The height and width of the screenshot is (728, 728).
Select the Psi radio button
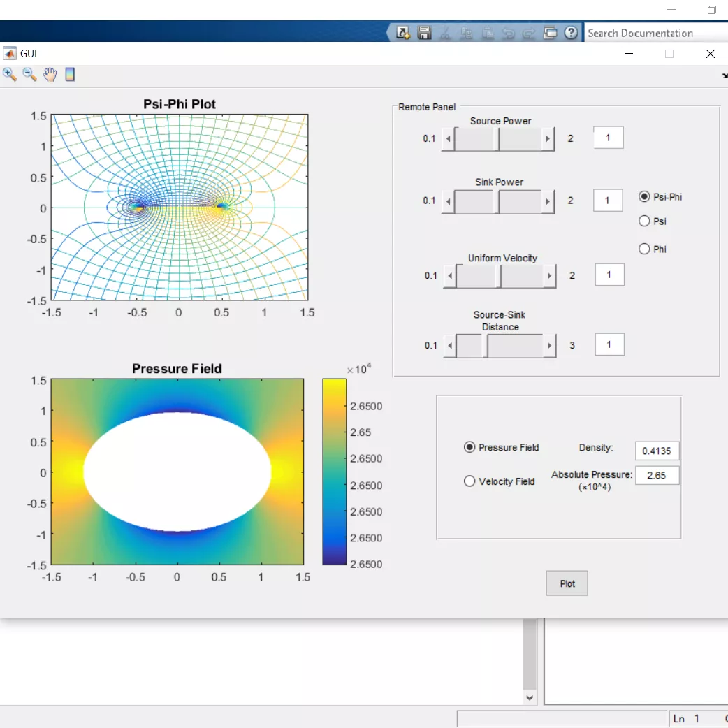click(x=644, y=221)
